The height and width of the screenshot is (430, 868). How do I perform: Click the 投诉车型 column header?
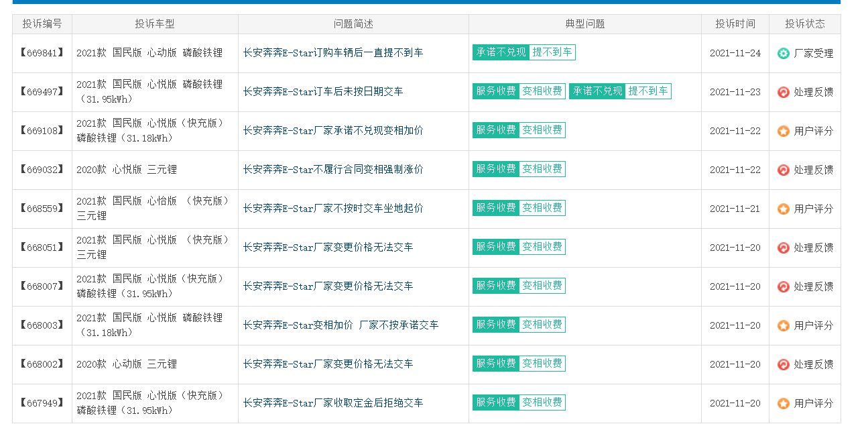tap(155, 24)
